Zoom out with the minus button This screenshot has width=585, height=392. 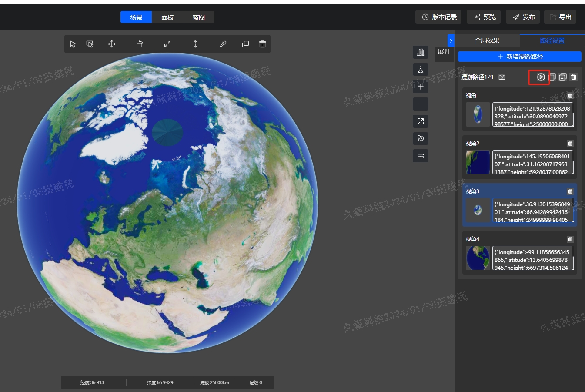pos(421,104)
